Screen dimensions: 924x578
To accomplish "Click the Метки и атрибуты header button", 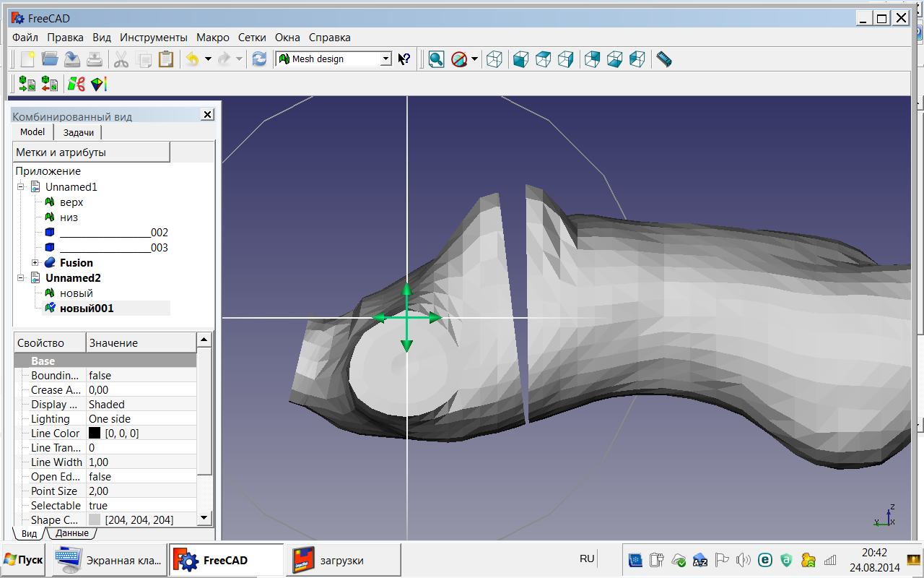I will pyautogui.click(x=92, y=152).
